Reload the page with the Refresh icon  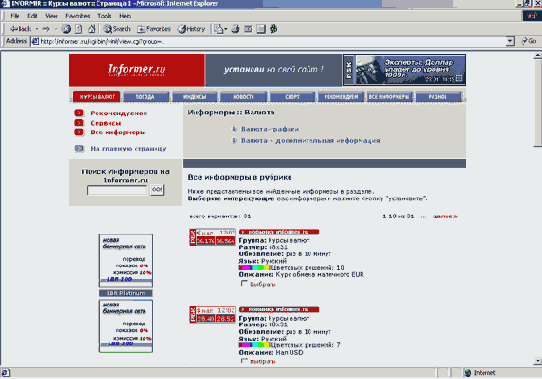pos(79,29)
